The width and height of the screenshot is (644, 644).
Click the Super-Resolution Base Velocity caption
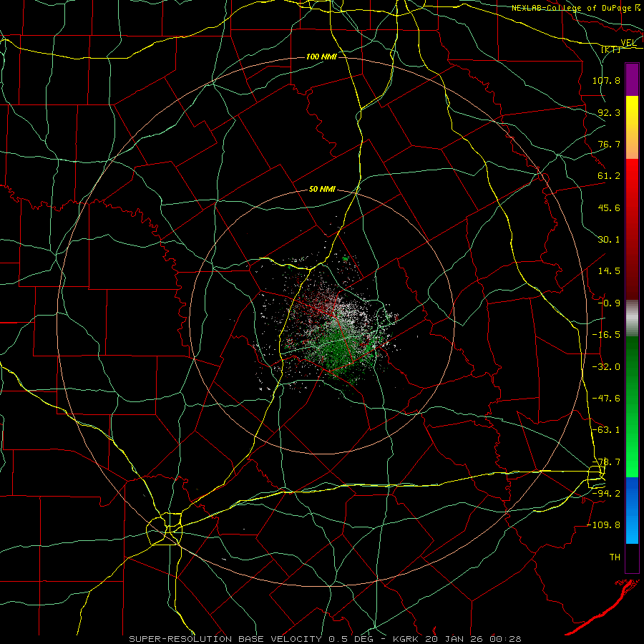click(x=326, y=639)
